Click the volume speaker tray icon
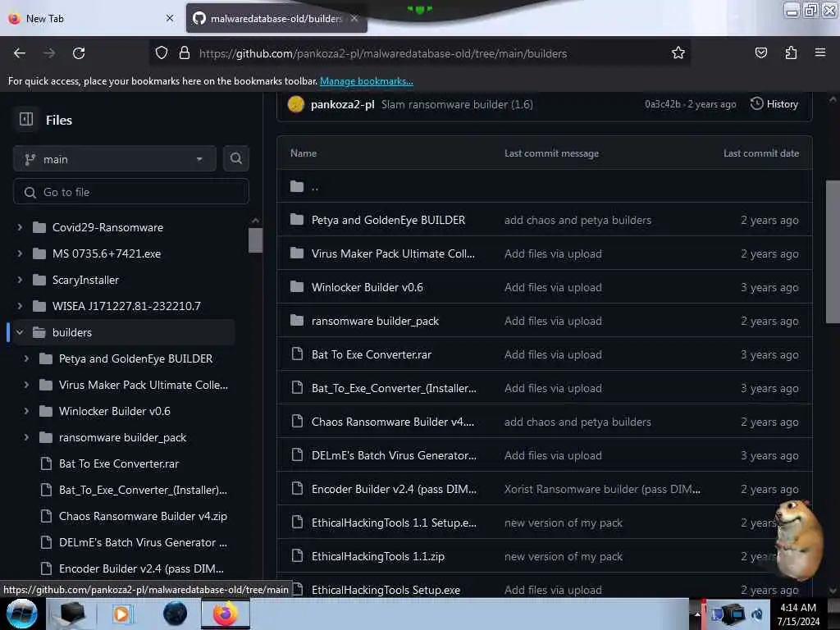The image size is (840, 630). (x=757, y=614)
